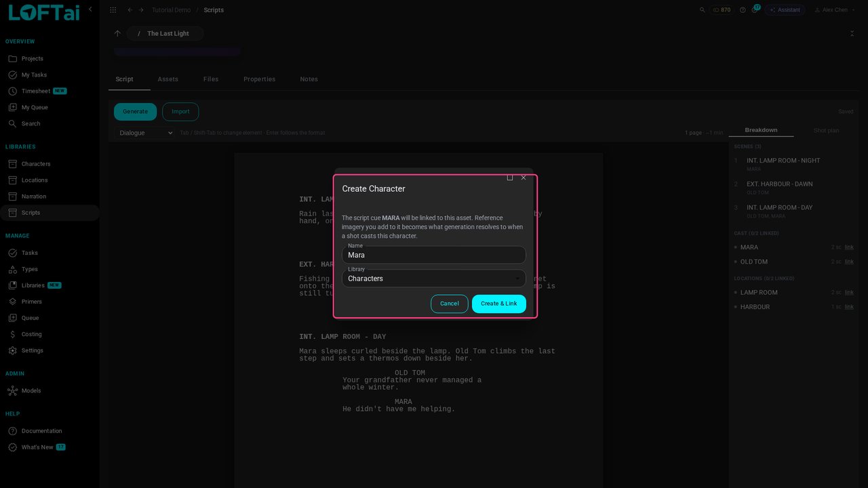868x488 pixels.
Task: Open the Alex Chen user menu
Action: tap(835, 10)
